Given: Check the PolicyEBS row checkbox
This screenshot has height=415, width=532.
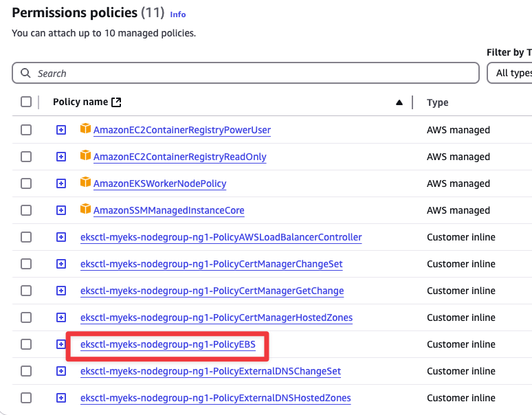Looking at the screenshot, I should click(26, 344).
